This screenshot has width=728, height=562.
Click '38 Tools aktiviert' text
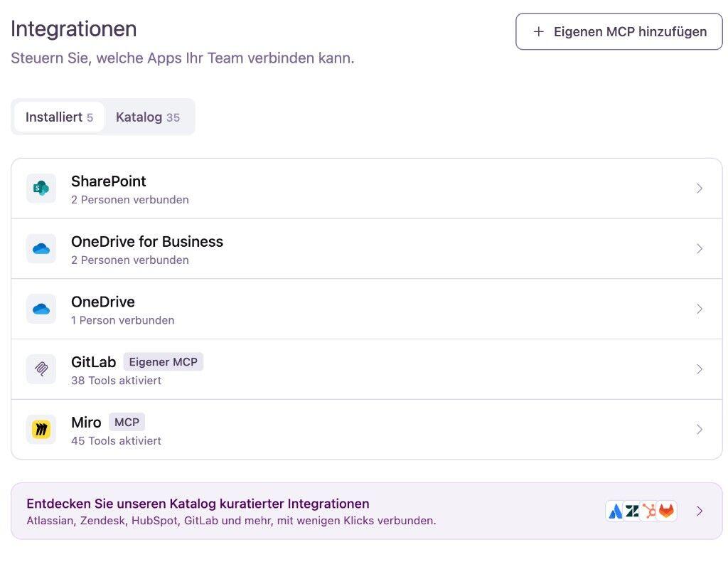(116, 381)
